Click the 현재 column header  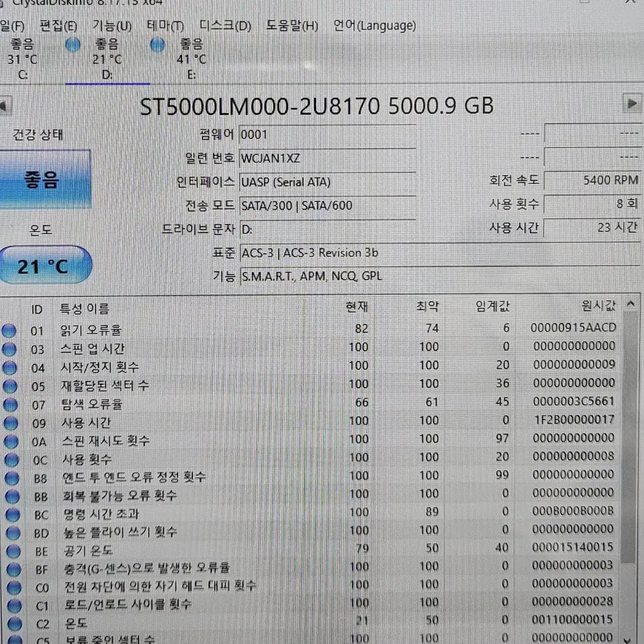coord(357,306)
